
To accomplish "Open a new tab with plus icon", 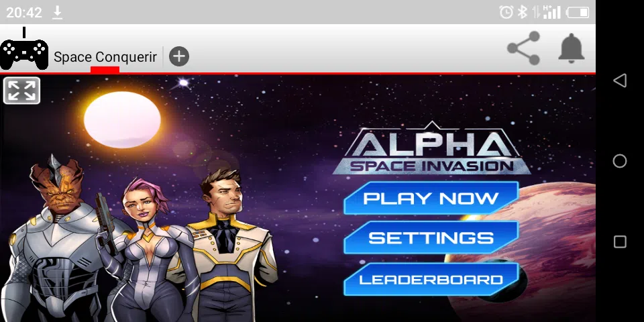I will (x=179, y=56).
